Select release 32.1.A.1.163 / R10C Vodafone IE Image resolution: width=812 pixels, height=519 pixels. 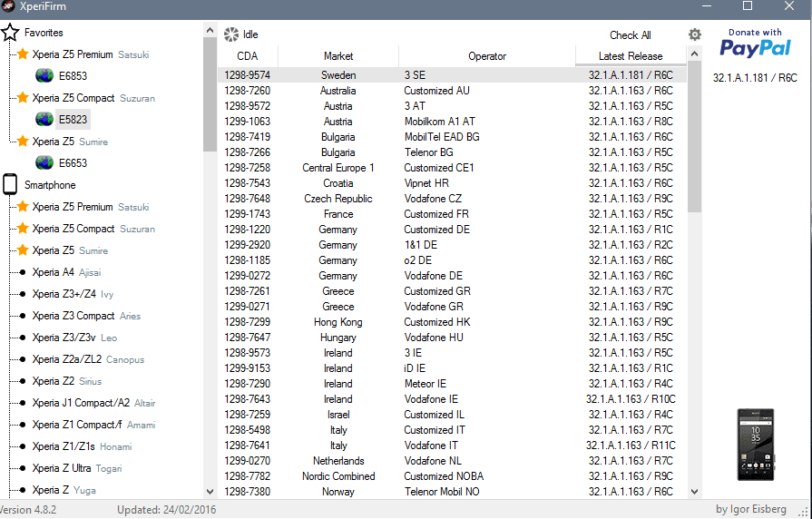coord(452,399)
